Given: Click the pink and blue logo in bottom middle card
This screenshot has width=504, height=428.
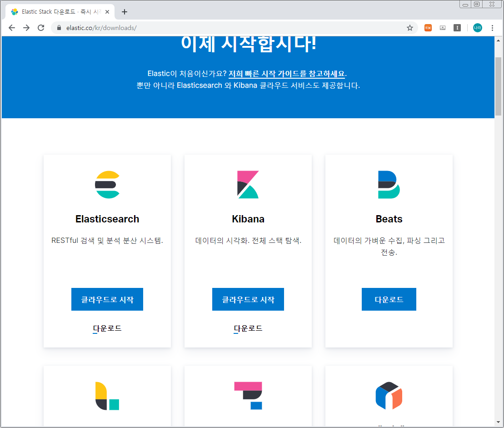Looking at the screenshot, I should point(248,396).
